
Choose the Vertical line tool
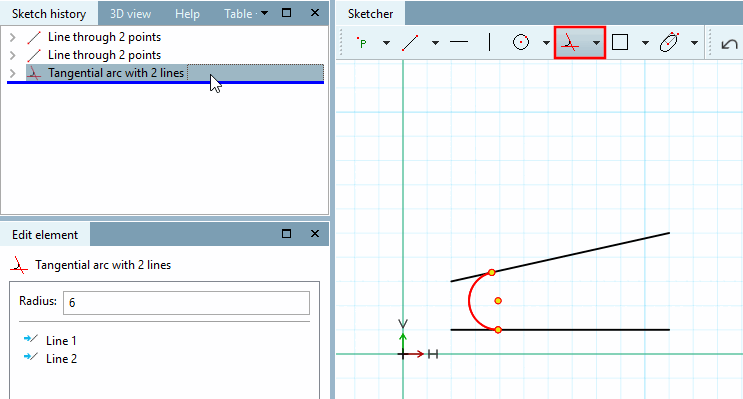(x=489, y=42)
